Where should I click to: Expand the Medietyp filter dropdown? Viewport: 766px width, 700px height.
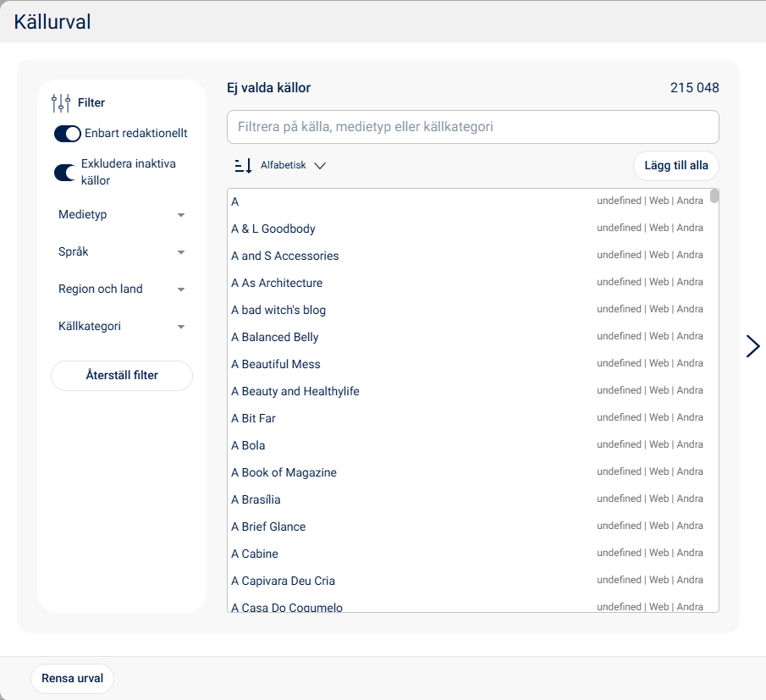(122, 214)
